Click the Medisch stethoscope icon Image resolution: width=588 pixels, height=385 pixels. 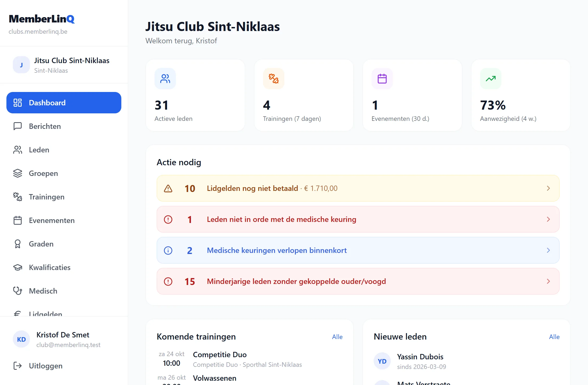(18, 291)
